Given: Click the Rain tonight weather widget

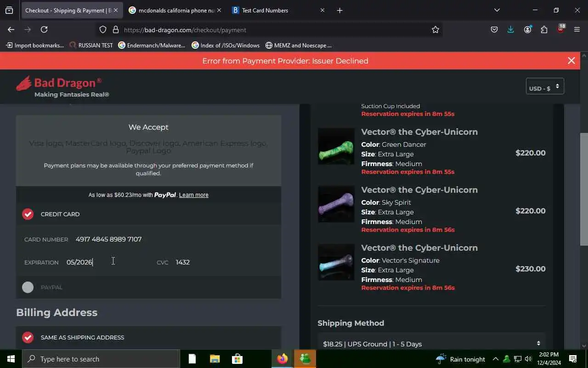Looking at the screenshot, I should 460,359.
